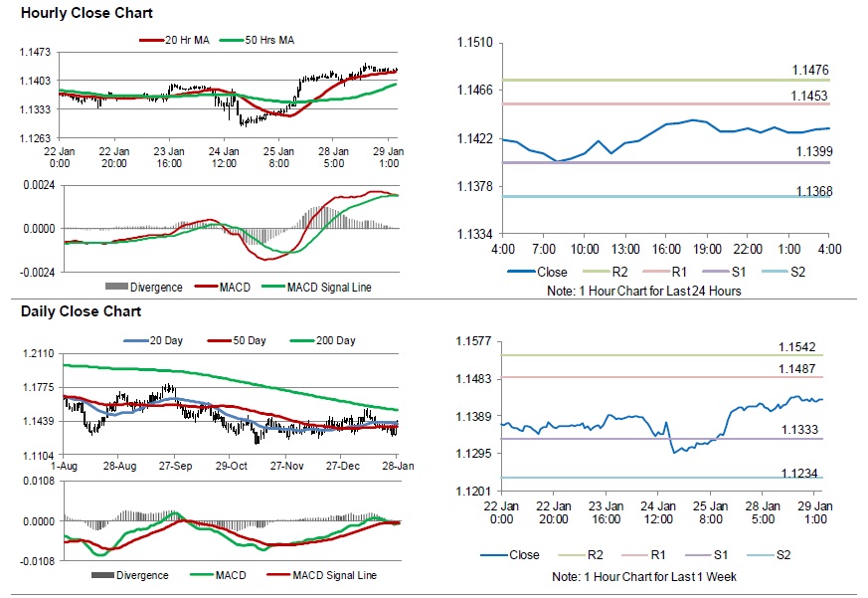The height and width of the screenshot is (598, 868).
Task: Click the 1.1476 resistance level label
Action: [811, 70]
